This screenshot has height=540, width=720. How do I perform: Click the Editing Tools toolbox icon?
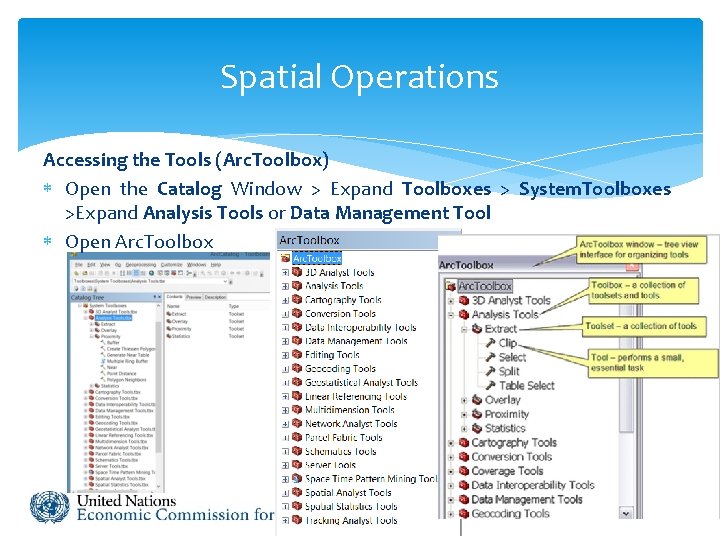pos(297,354)
